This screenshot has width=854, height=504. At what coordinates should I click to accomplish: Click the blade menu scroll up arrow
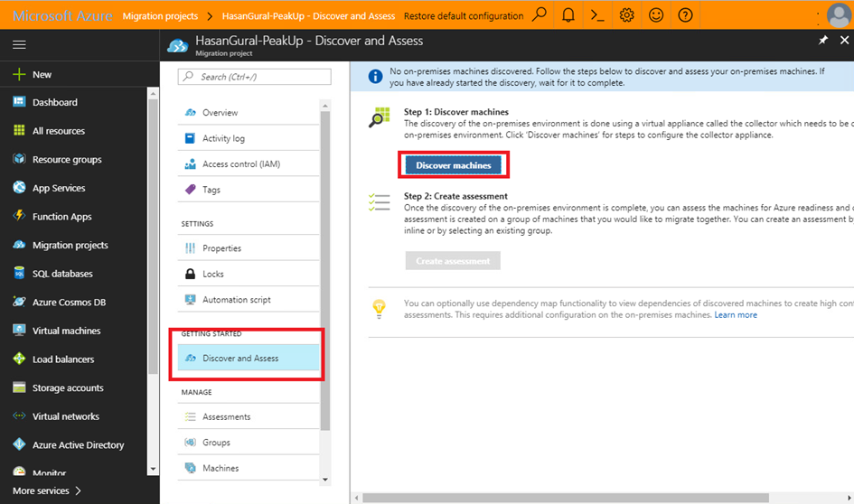coord(325,106)
